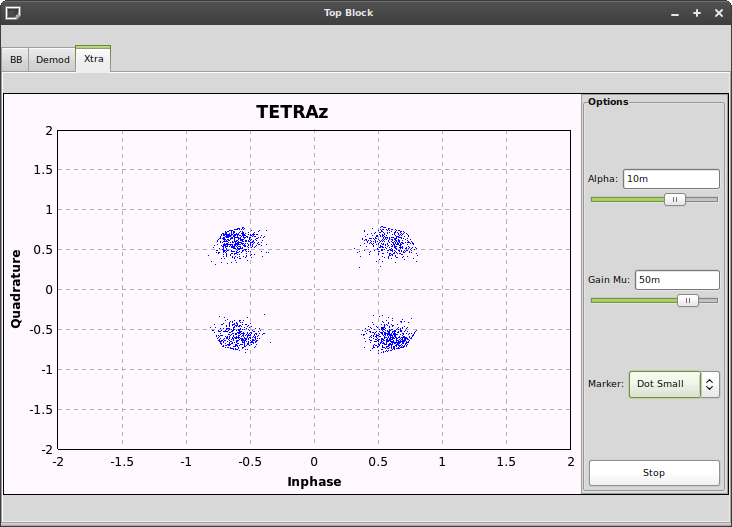This screenshot has width=732, height=527.
Task: Click the Inphase axis label
Action: pos(314,482)
